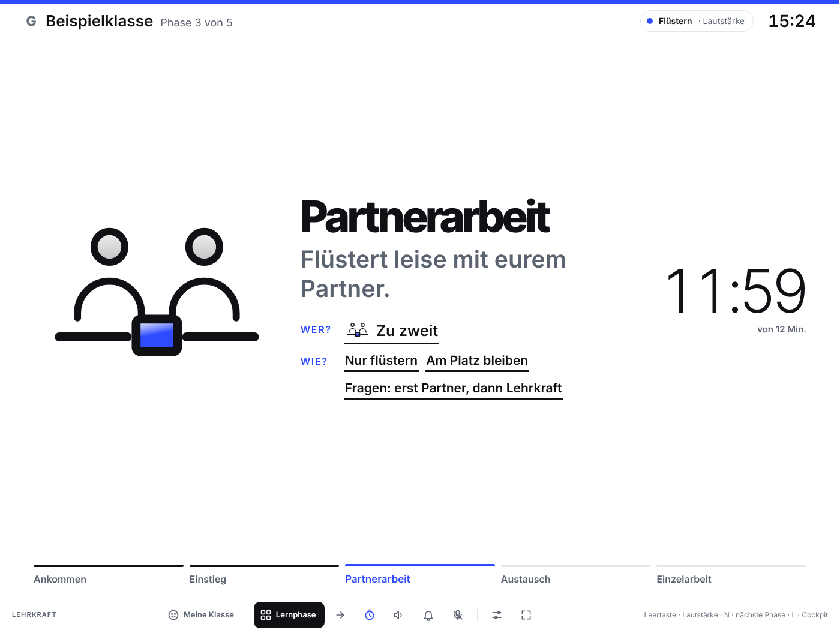
Task: Click the WIE? label
Action: click(x=314, y=362)
